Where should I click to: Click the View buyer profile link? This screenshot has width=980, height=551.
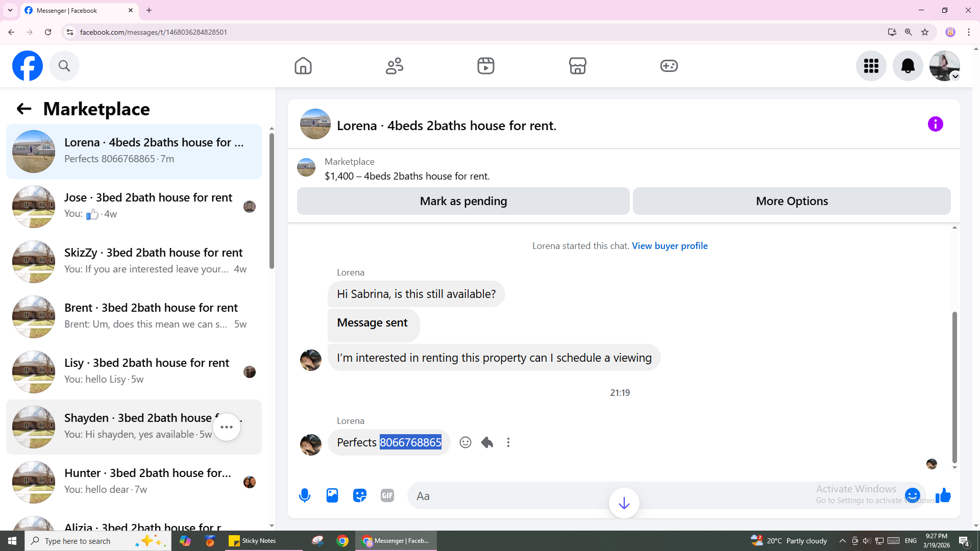coord(670,246)
